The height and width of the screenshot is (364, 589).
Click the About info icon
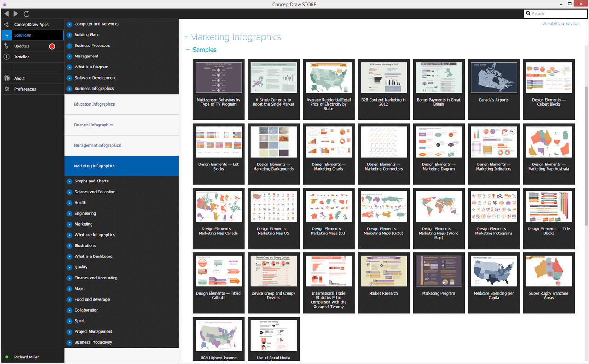click(6, 78)
